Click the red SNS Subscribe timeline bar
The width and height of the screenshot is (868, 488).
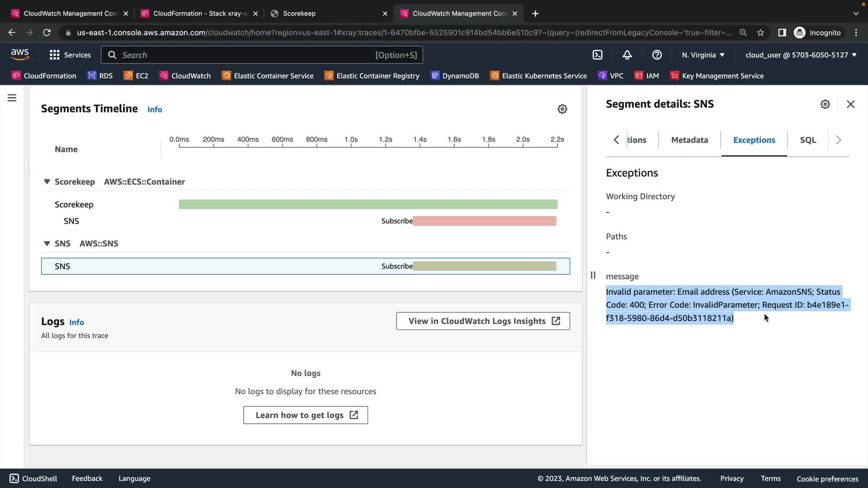click(484, 221)
